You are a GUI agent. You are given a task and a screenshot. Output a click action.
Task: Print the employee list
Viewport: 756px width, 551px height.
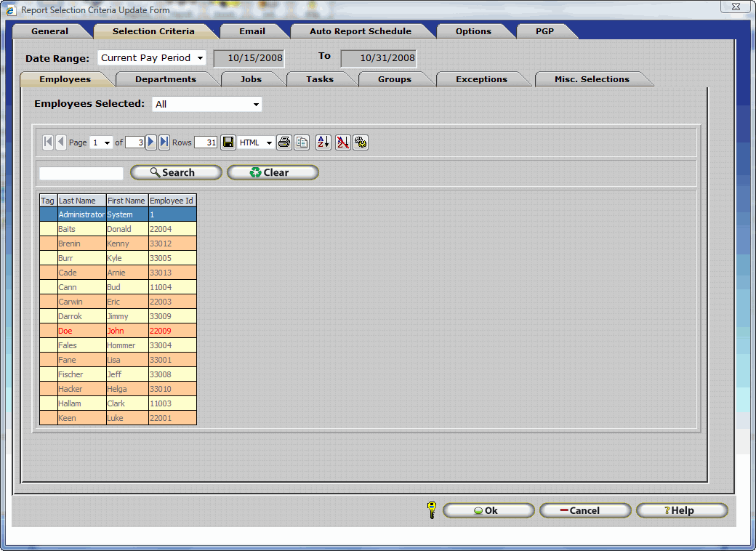pos(284,142)
